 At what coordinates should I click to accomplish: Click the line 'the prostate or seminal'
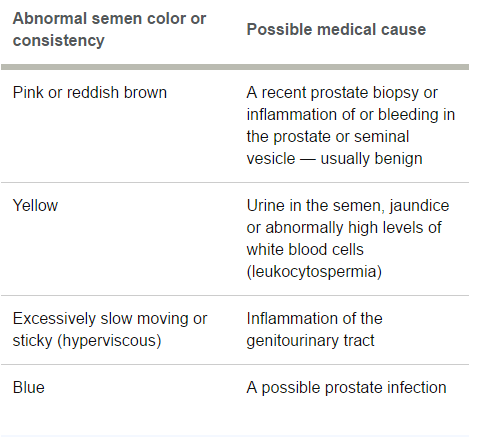[x=328, y=136]
